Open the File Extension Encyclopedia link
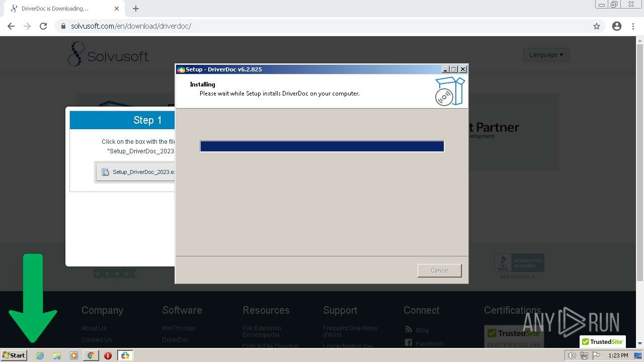Viewport: 644px width, 362px height. (262, 331)
